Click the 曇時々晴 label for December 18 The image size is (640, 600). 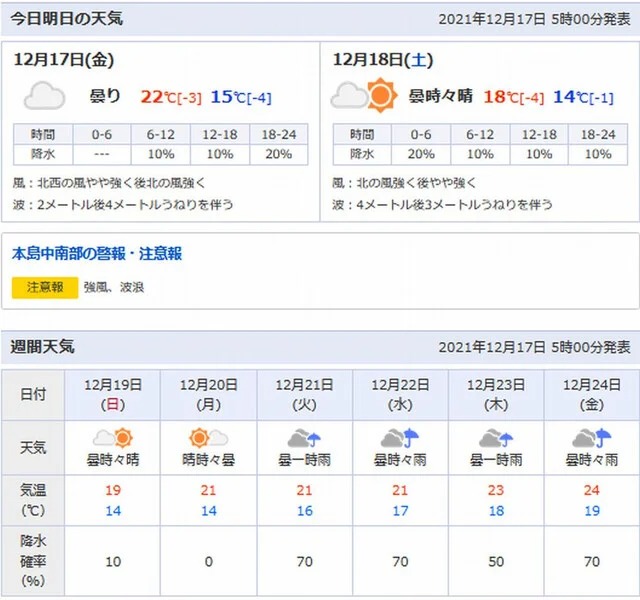(440, 96)
